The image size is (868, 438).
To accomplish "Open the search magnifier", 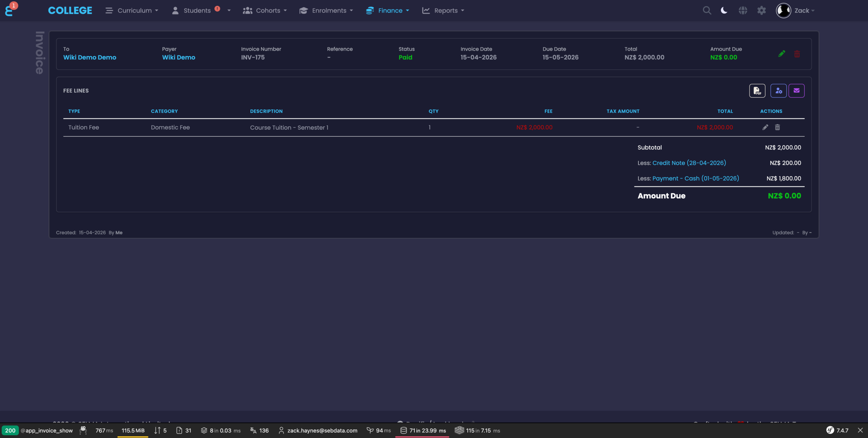I will [707, 11].
